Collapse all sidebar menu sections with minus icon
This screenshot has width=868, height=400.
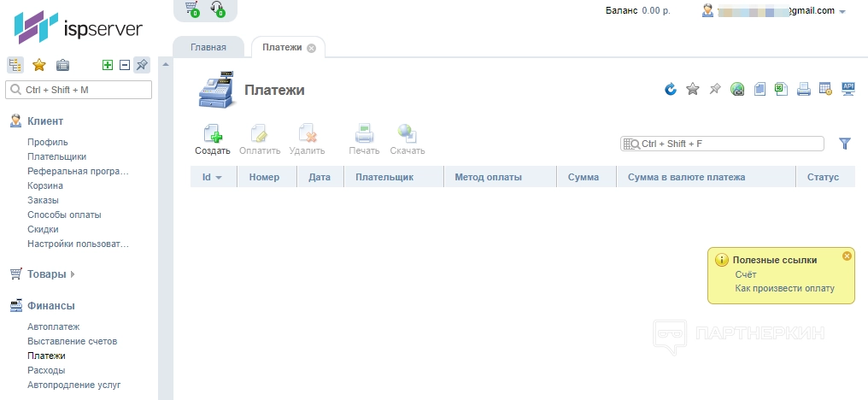click(x=125, y=65)
